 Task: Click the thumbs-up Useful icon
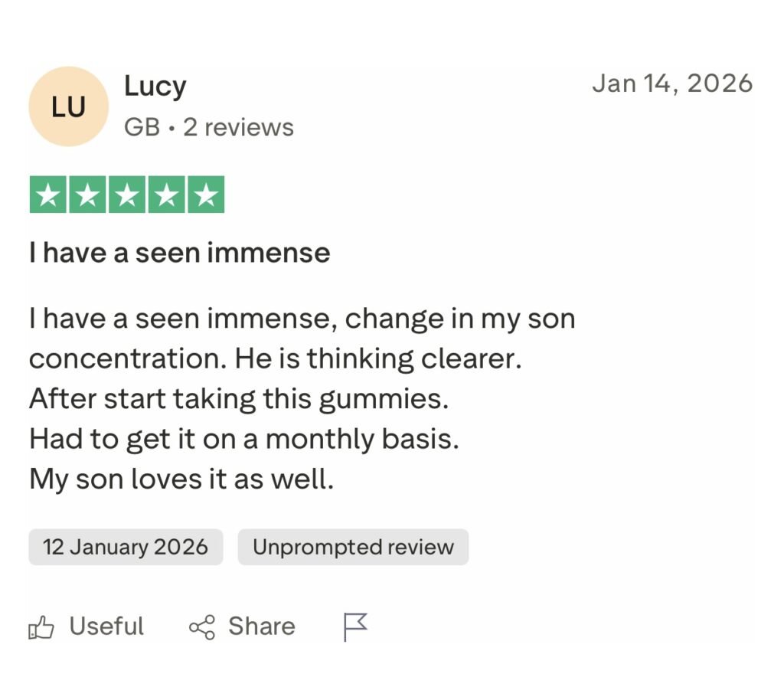coord(41,627)
